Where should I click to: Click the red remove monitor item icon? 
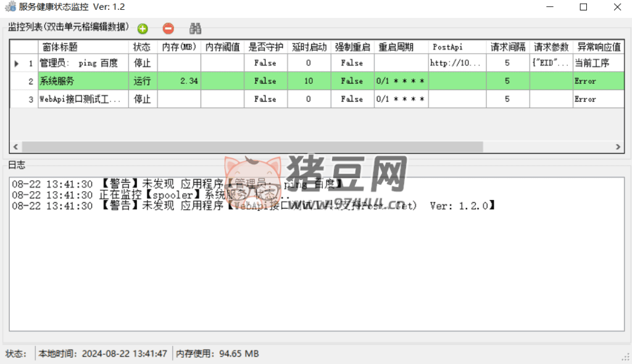[x=168, y=28]
